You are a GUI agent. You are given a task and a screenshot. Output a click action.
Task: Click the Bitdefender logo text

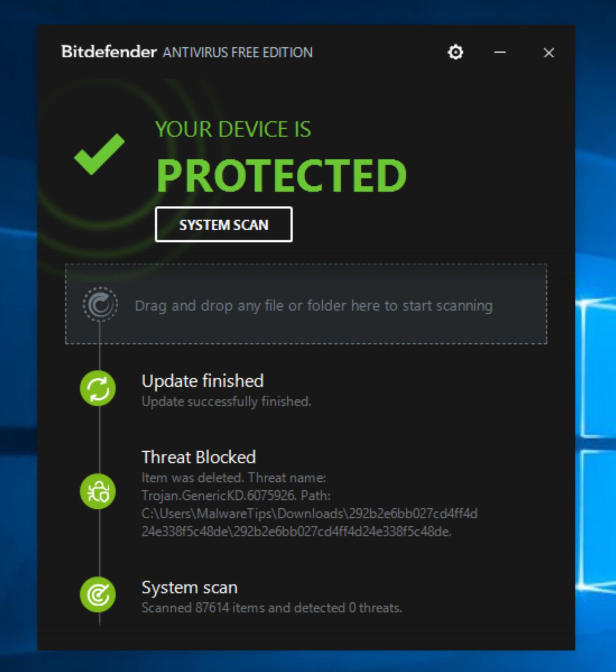[109, 52]
